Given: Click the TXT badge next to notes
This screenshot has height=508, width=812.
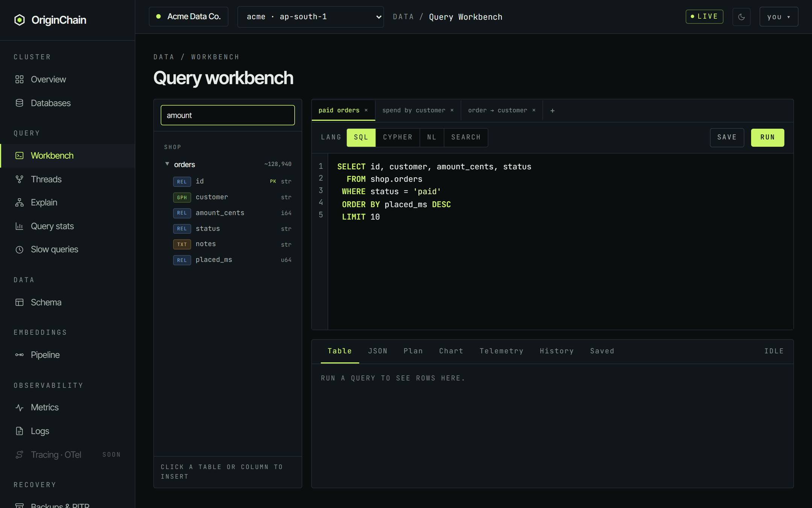Looking at the screenshot, I should click(x=182, y=245).
